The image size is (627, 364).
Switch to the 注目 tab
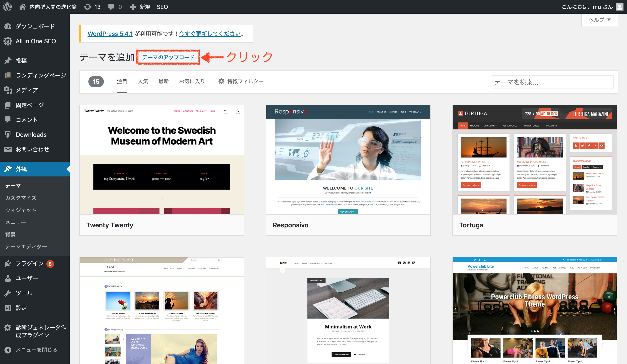122,81
